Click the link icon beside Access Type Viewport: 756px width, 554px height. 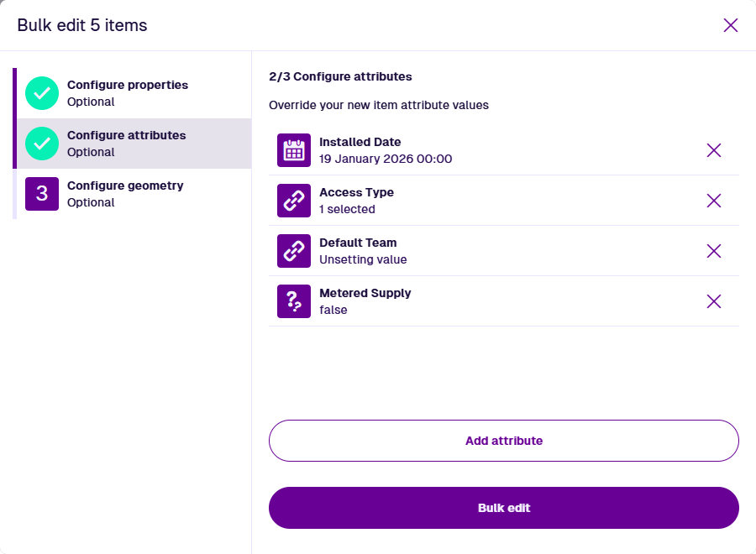(294, 201)
